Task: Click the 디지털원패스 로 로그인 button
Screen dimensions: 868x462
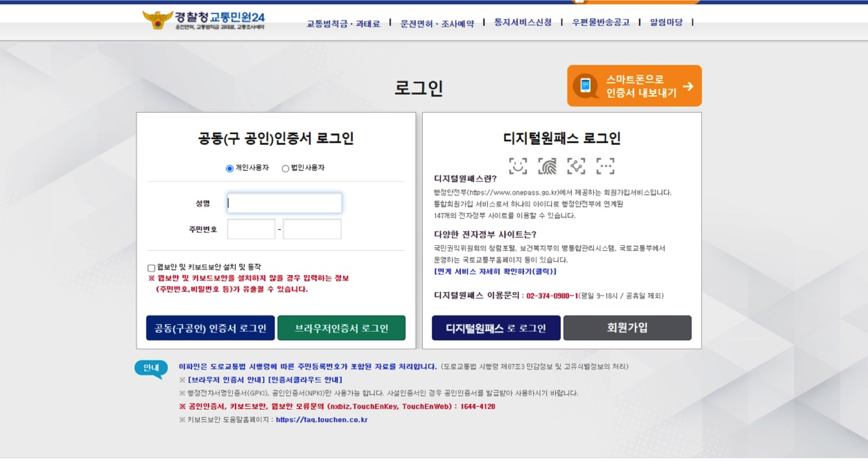Action: pos(496,328)
